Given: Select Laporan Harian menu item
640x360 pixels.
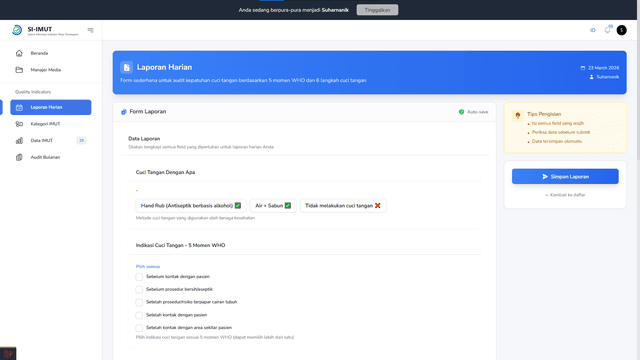Looking at the screenshot, I should click(51, 107).
